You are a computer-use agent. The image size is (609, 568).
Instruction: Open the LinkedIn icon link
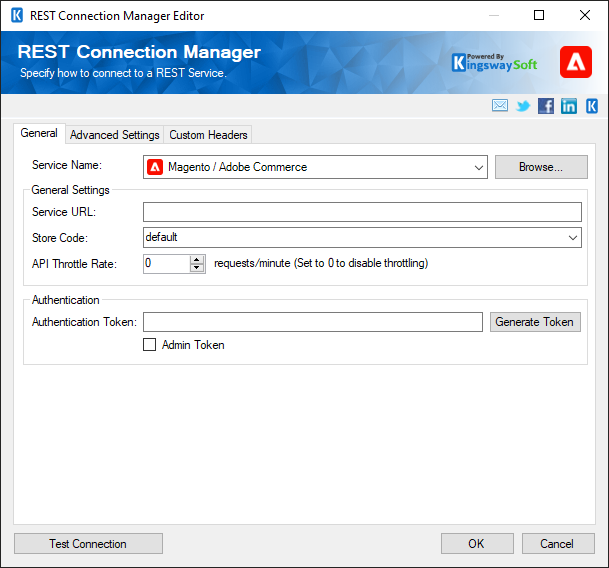[x=569, y=106]
